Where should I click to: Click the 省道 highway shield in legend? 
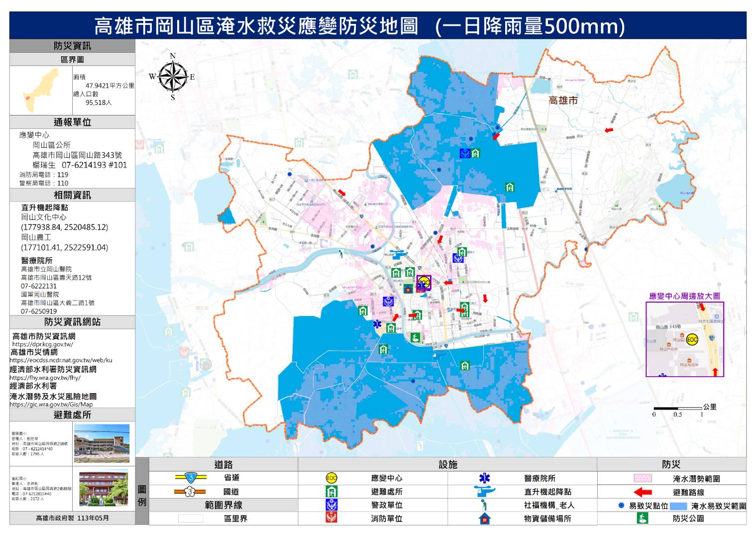click(191, 478)
